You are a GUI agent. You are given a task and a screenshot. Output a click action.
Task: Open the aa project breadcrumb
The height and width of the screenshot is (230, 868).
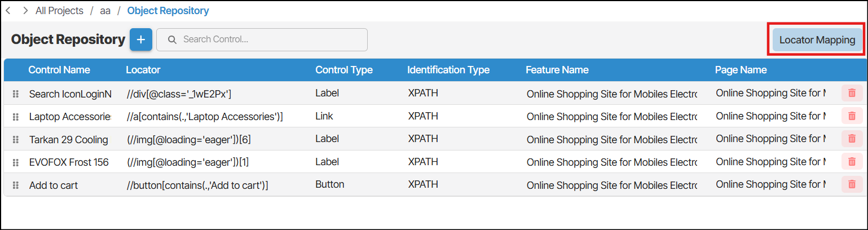(x=105, y=11)
